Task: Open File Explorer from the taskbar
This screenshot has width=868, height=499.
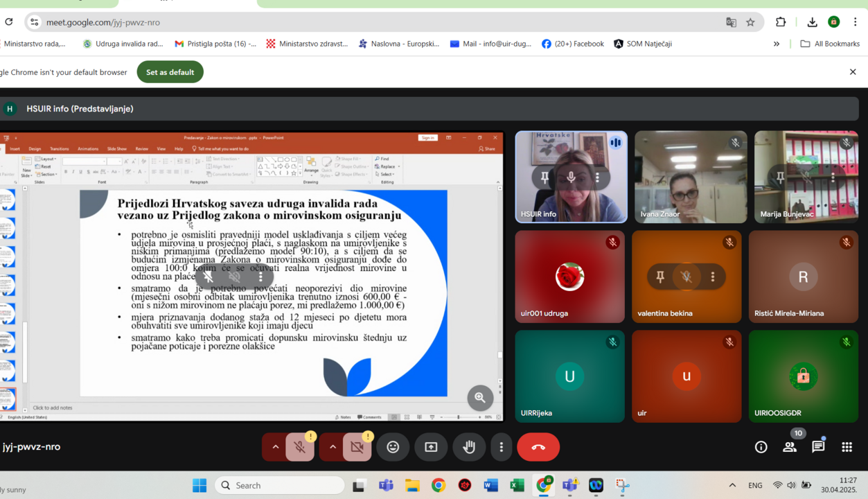Action: (412, 486)
